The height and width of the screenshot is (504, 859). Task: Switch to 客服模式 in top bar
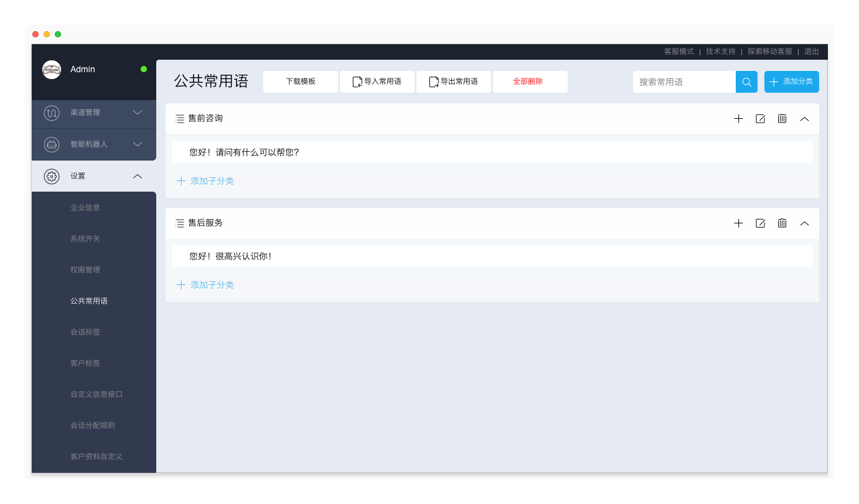pos(679,52)
